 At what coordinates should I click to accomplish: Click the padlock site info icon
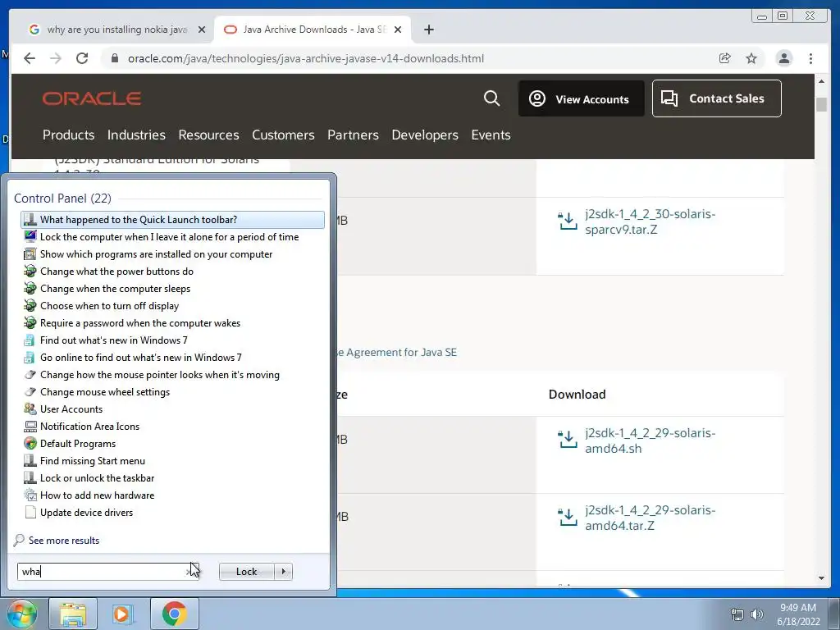[x=114, y=58]
